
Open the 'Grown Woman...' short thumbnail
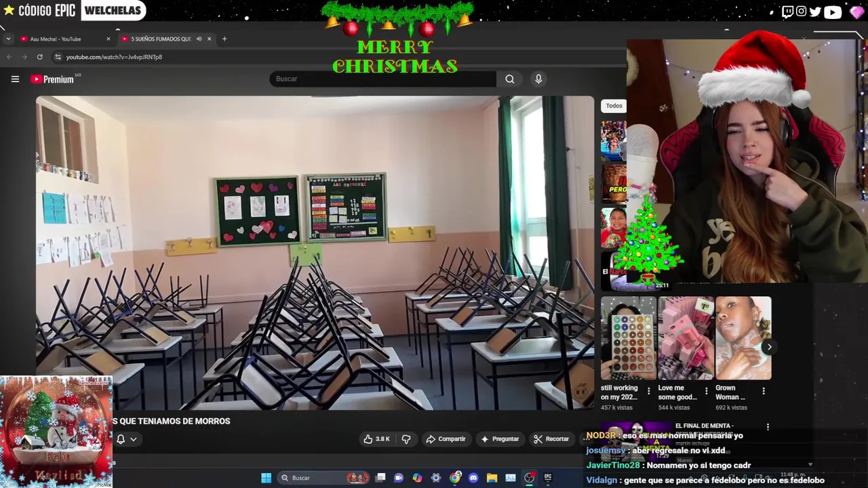click(x=743, y=338)
